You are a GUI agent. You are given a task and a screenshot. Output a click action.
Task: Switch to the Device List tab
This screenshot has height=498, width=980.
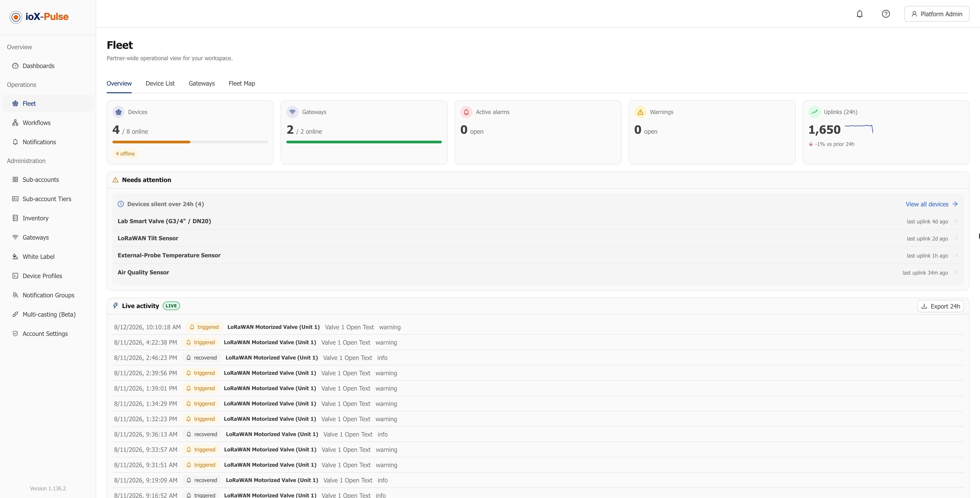[x=160, y=83]
